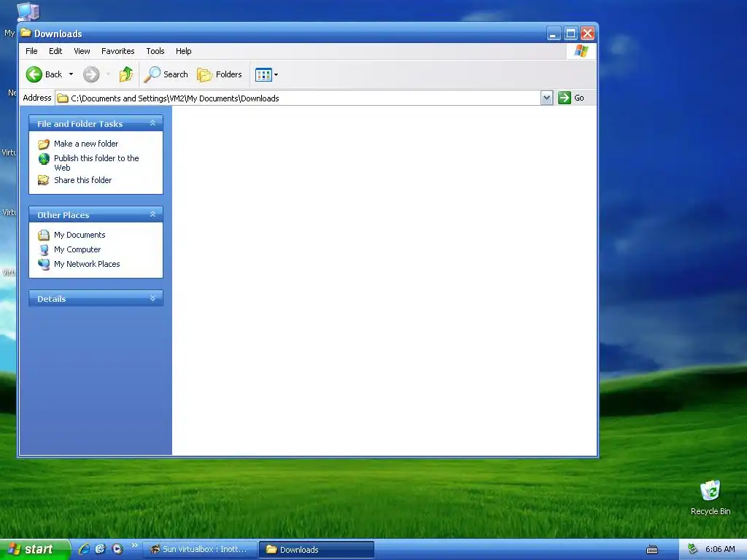Image resolution: width=747 pixels, height=560 pixels.
Task: Launch Outlook Express from Quick Launch
Action: (x=100, y=549)
